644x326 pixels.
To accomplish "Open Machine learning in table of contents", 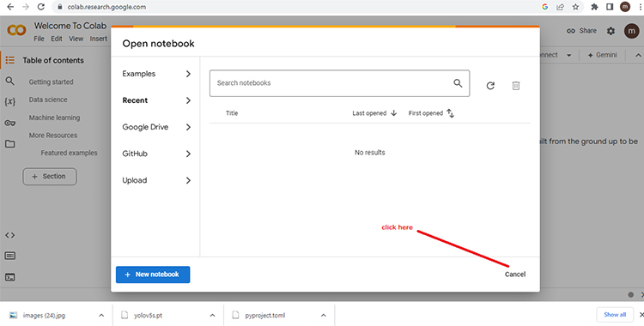I will tap(54, 118).
